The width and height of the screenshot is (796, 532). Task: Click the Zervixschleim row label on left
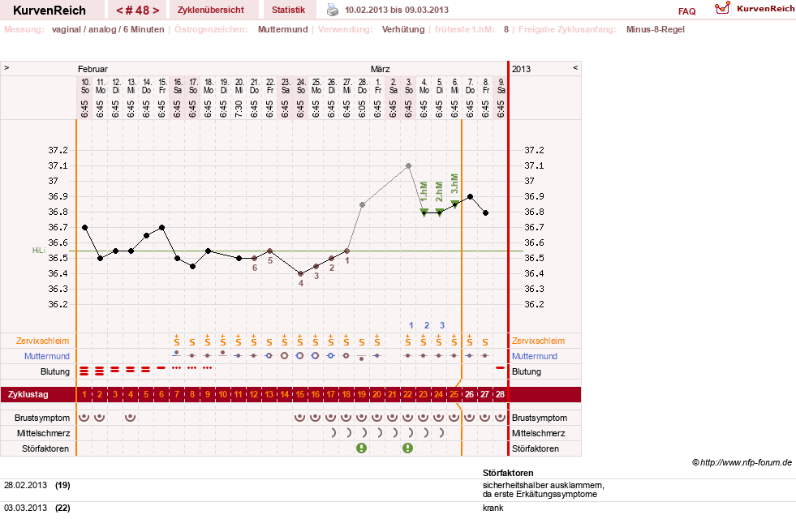tap(42, 341)
